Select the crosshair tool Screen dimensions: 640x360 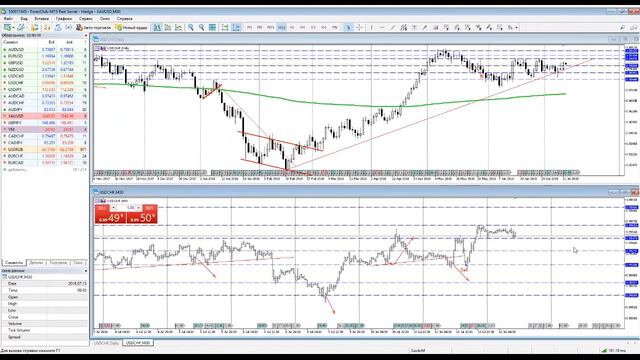pos(359,27)
